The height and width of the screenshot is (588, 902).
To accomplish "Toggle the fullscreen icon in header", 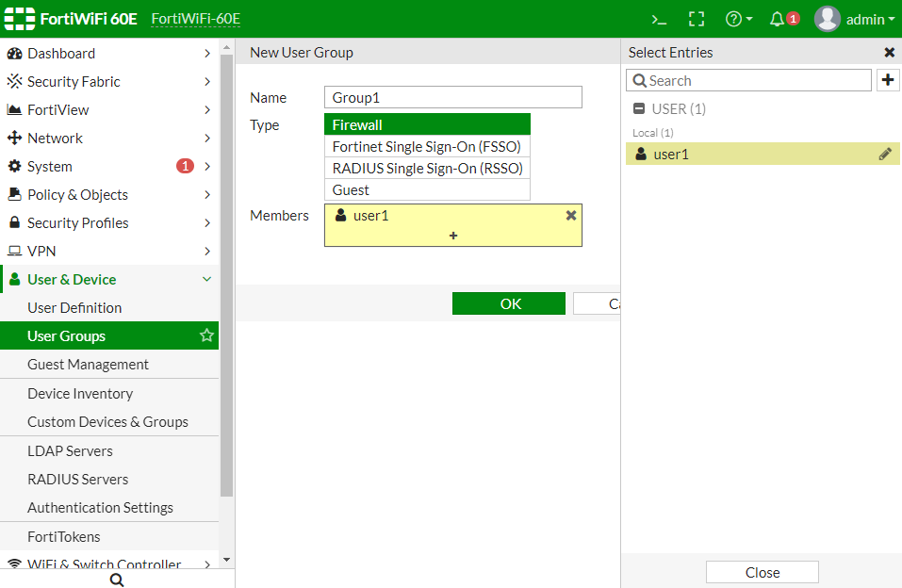I will tap(697, 20).
